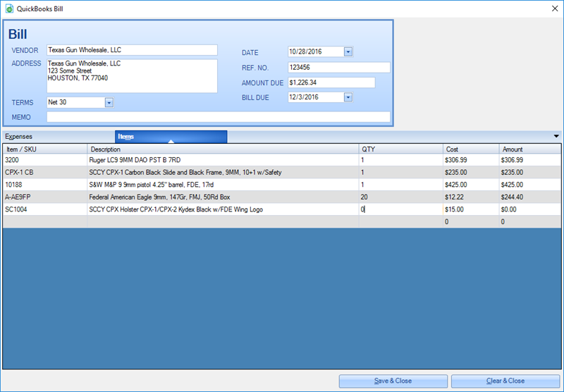Click the Item / SKU column header
Image resolution: width=564 pixels, height=392 pixels.
tap(45, 149)
